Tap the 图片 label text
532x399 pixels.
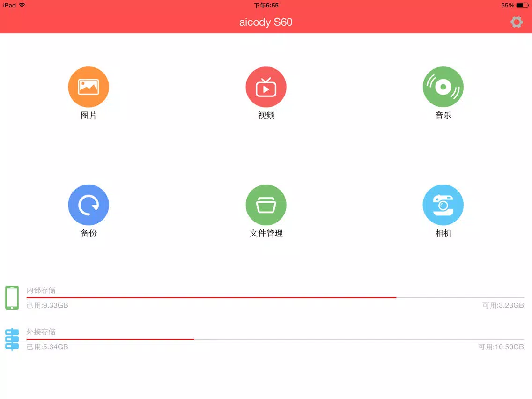pyautogui.click(x=89, y=115)
